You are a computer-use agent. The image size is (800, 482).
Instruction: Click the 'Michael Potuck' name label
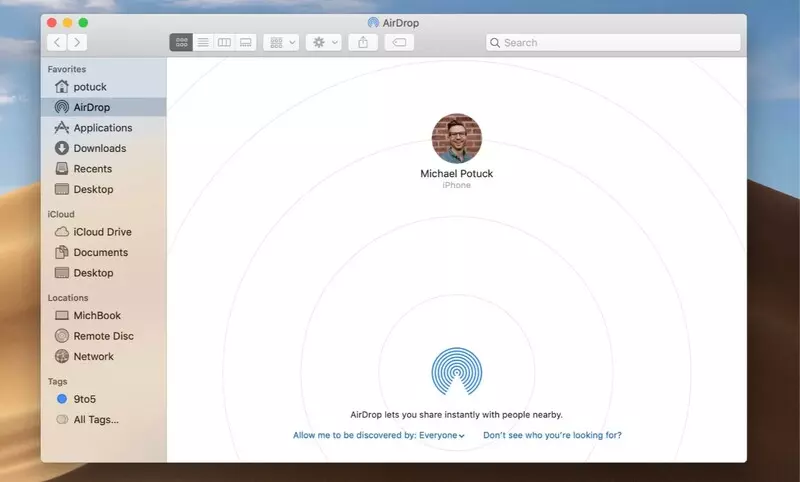457,173
